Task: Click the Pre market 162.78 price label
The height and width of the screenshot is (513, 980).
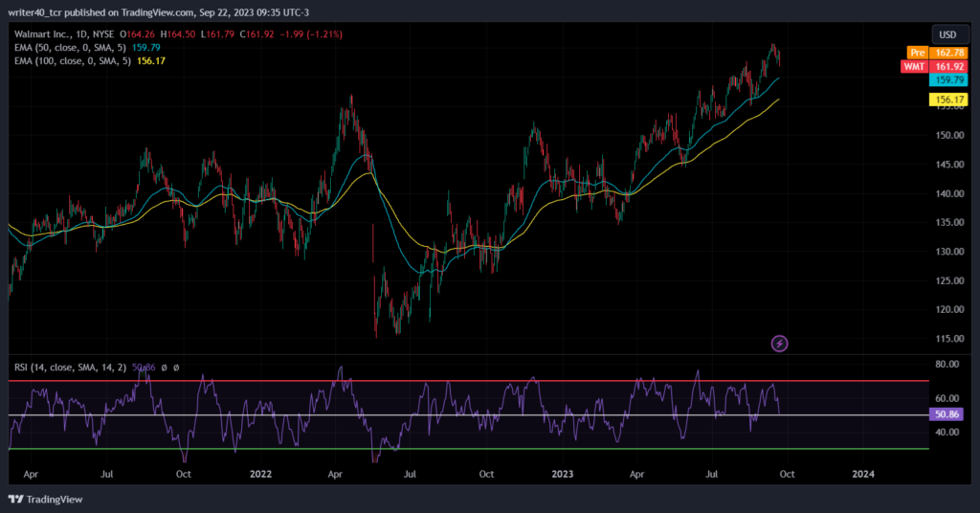Action: [x=937, y=53]
